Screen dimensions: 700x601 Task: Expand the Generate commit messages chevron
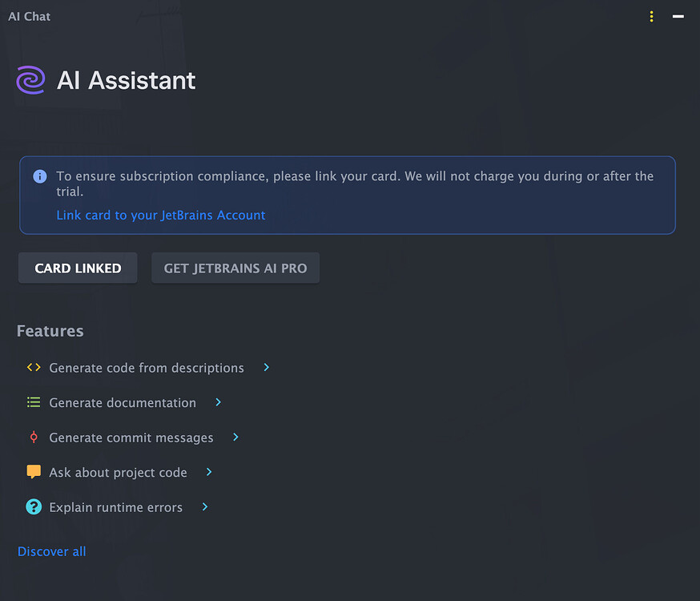pos(235,438)
